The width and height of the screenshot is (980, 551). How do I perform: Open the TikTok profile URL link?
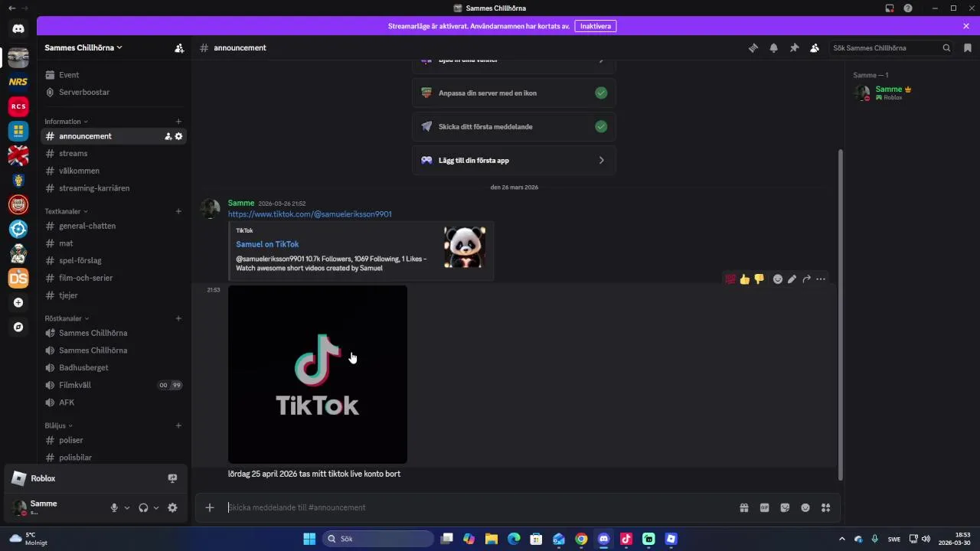click(x=309, y=214)
